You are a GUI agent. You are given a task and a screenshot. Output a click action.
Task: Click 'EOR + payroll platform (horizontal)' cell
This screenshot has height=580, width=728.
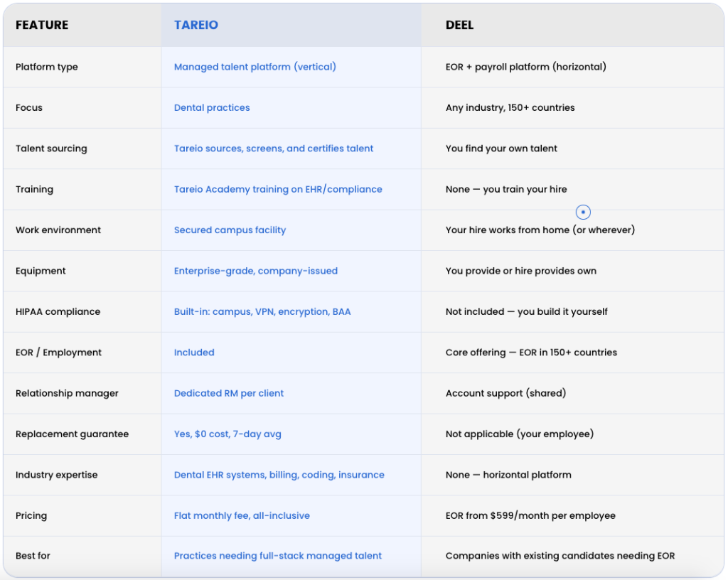[x=525, y=67]
